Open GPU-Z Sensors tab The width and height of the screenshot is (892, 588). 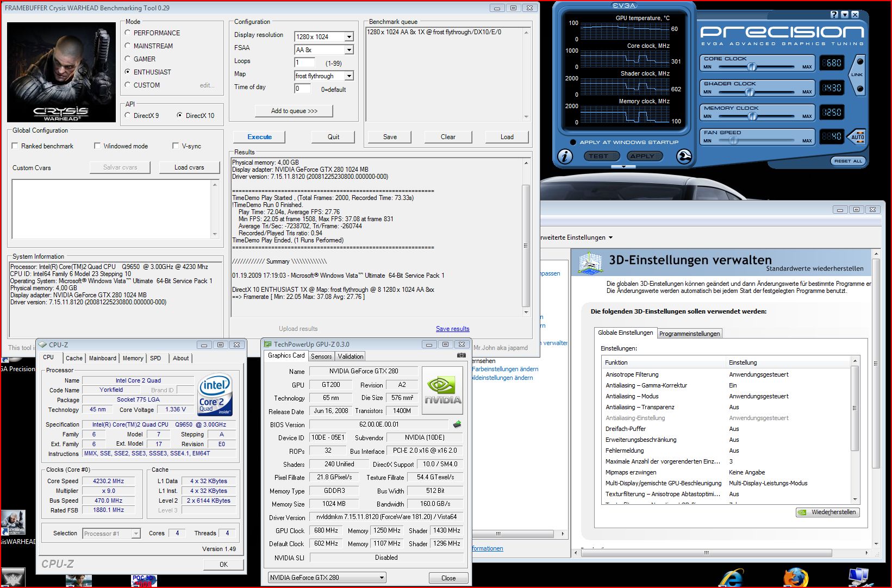click(321, 356)
